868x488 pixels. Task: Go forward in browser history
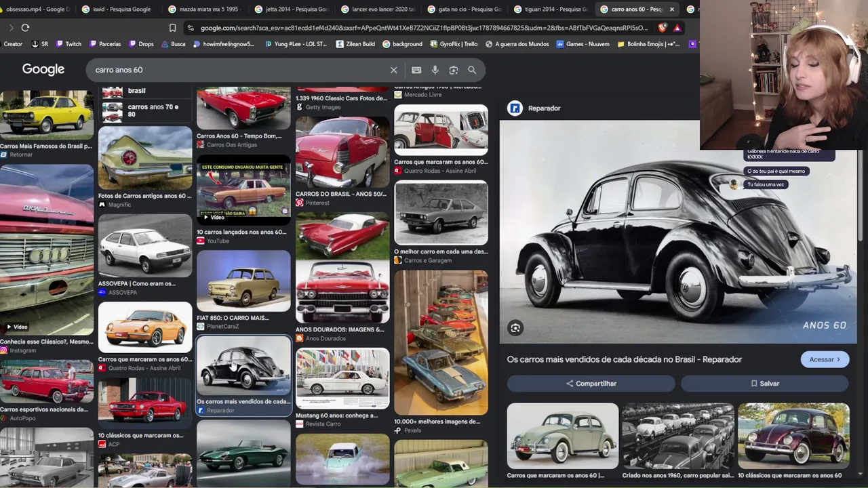(11, 28)
